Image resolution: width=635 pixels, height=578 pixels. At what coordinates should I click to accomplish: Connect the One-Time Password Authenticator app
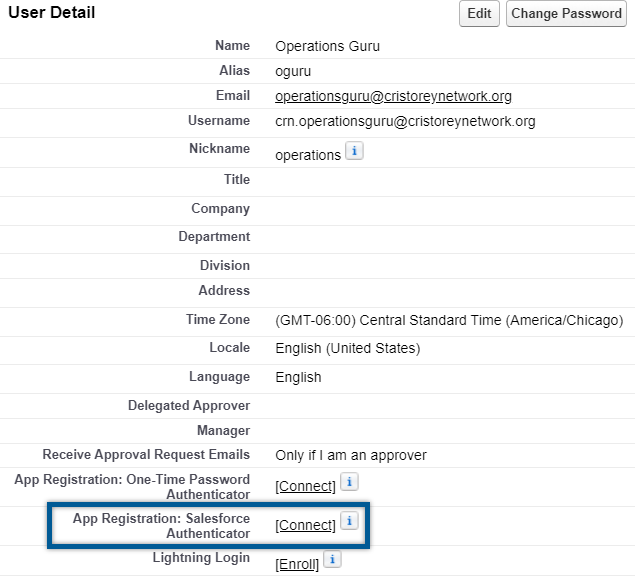click(x=305, y=486)
